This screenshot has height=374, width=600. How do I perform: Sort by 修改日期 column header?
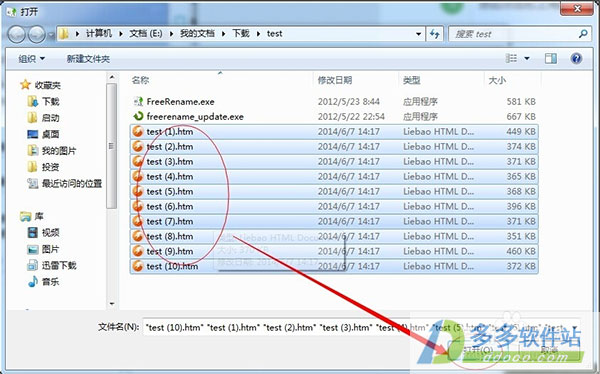335,80
